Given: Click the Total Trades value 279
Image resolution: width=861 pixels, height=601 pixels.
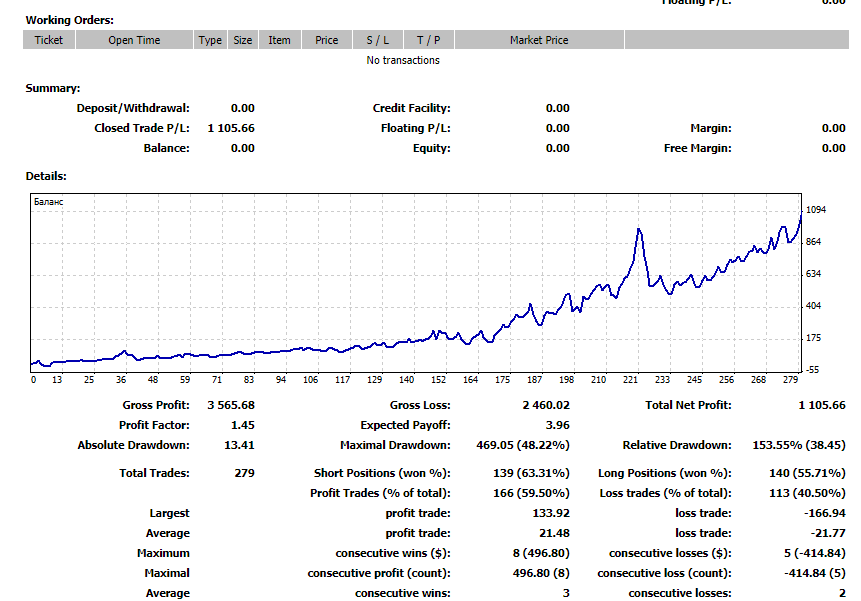Looking at the screenshot, I should point(245,473).
